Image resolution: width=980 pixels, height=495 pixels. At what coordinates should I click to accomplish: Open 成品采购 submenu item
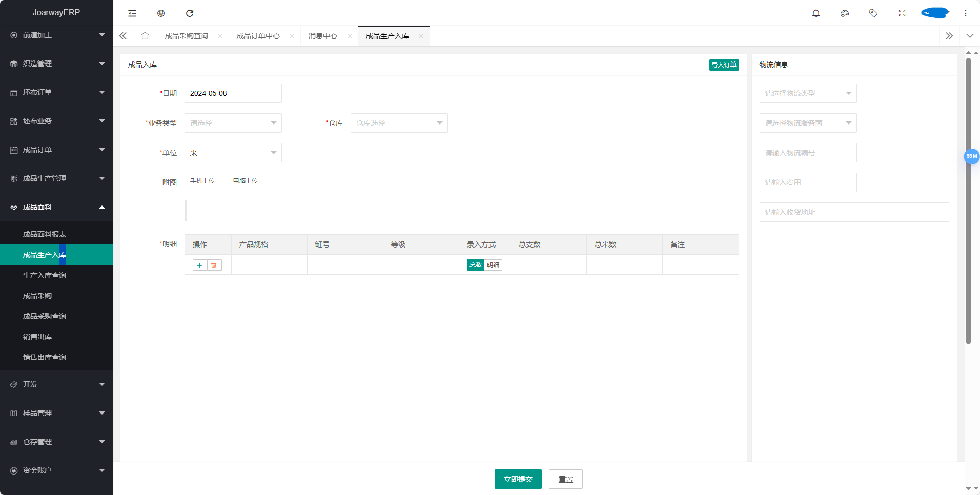56,296
